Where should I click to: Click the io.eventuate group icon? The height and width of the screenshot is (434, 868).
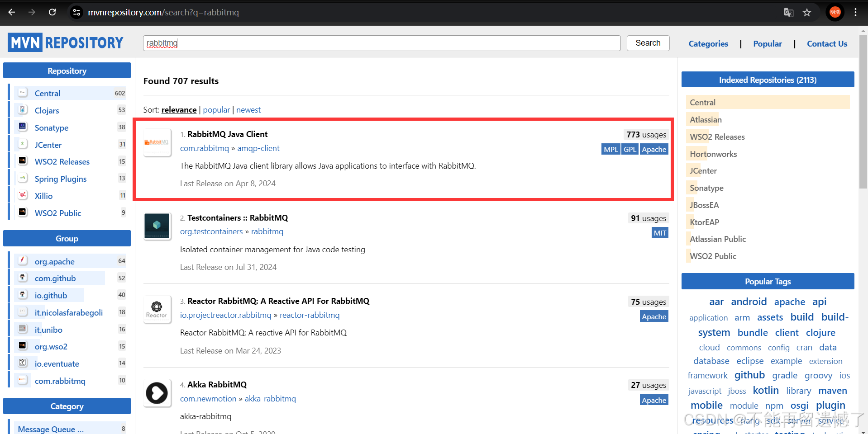(x=23, y=363)
